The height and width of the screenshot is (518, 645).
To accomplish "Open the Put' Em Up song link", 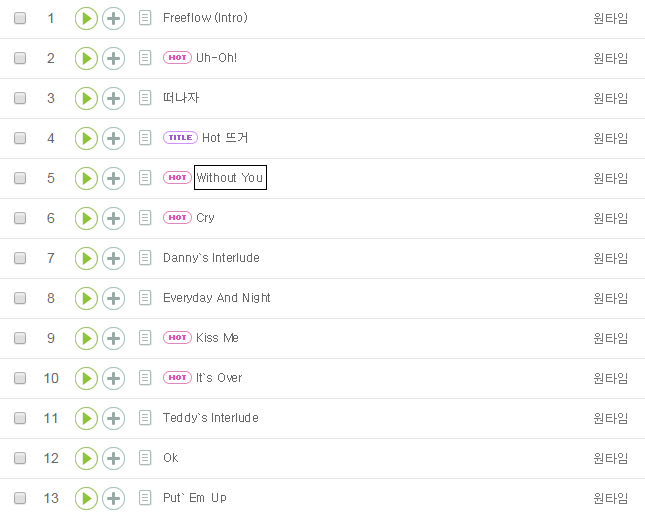I will tap(195, 498).
